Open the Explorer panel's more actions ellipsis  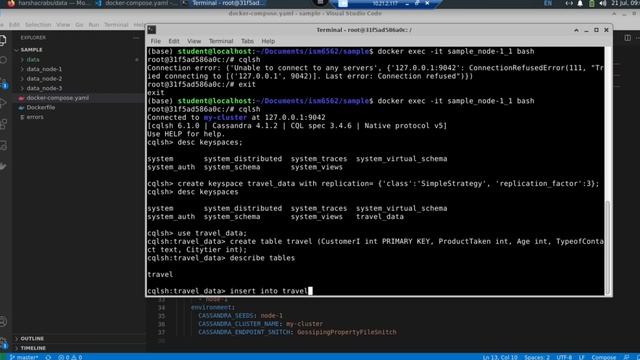(x=136, y=38)
